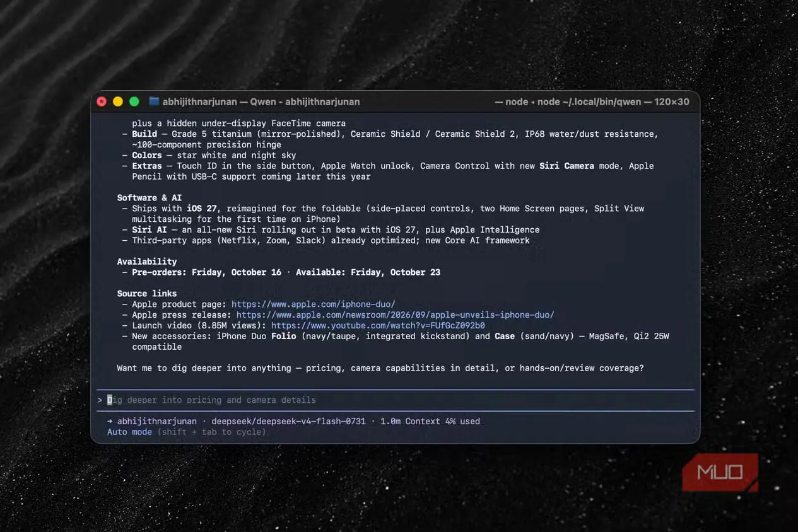Click the 'Source links' heading

click(x=147, y=294)
